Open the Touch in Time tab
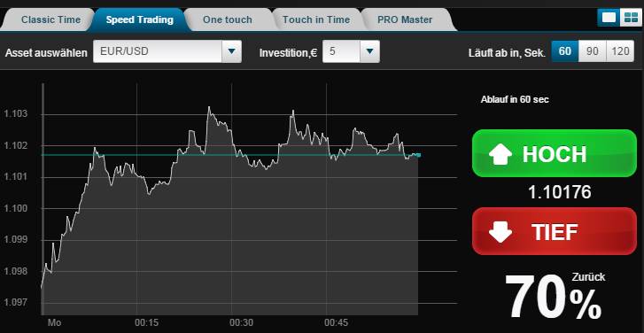Viewport: 644px width, 333px height. tap(316, 19)
